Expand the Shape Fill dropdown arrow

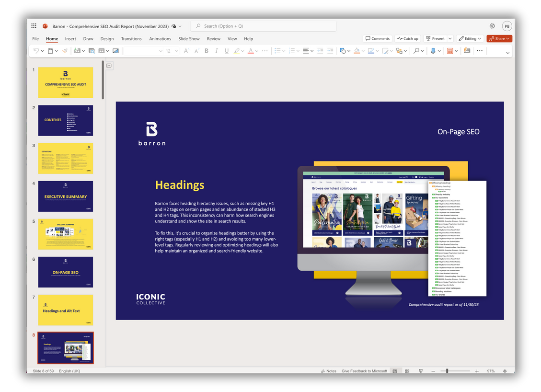pyautogui.click(x=363, y=51)
